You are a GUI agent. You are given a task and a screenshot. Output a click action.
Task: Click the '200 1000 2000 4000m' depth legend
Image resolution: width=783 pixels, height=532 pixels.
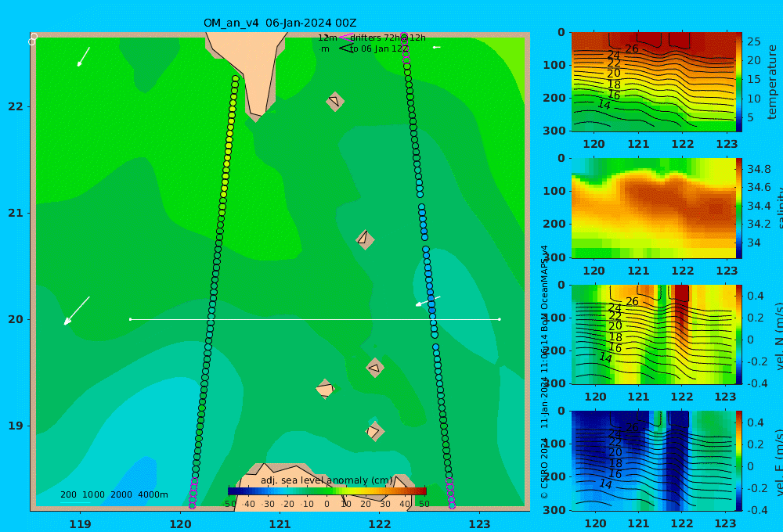coord(114,494)
